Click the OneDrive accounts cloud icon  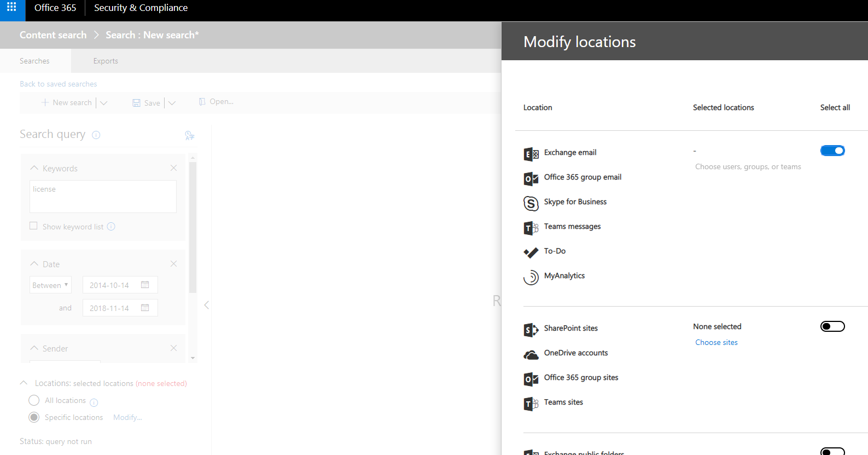pos(531,355)
